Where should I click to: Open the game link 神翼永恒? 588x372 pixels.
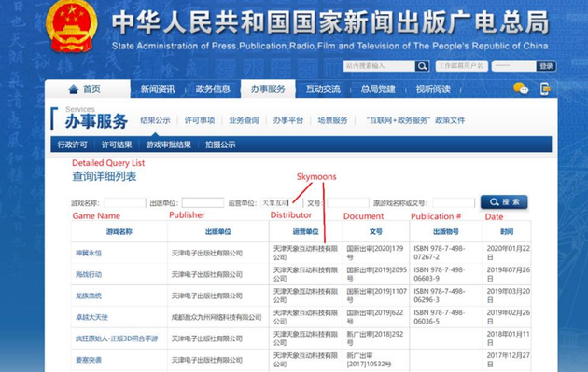(x=89, y=254)
